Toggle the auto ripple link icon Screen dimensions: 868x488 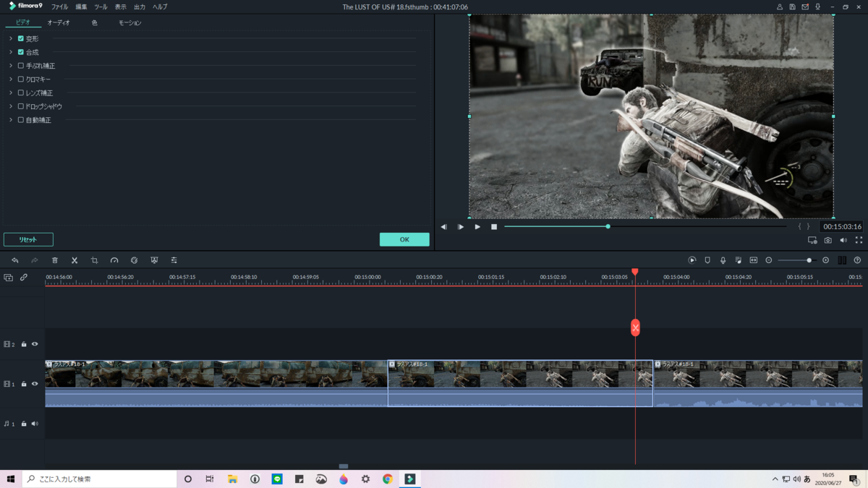24,278
